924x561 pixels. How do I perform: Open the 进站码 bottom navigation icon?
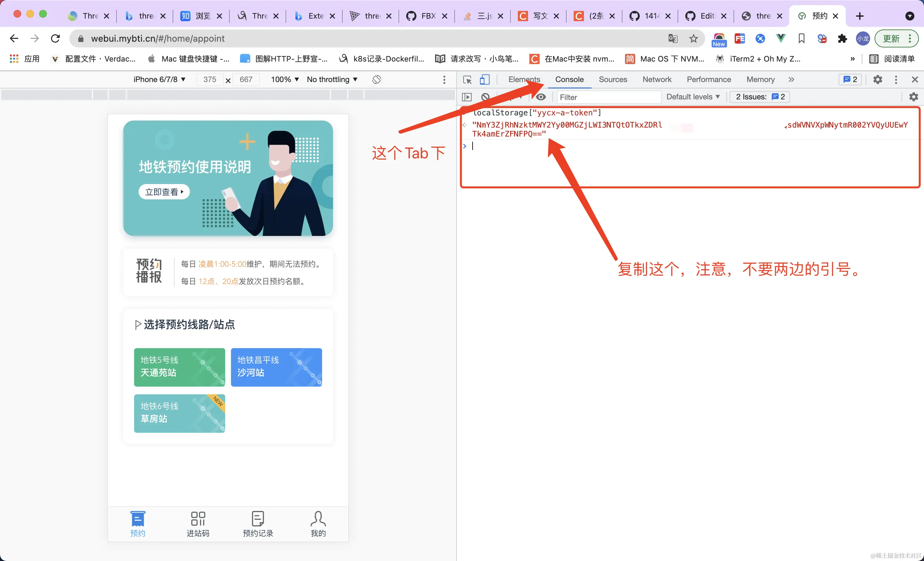click(198, 523)
